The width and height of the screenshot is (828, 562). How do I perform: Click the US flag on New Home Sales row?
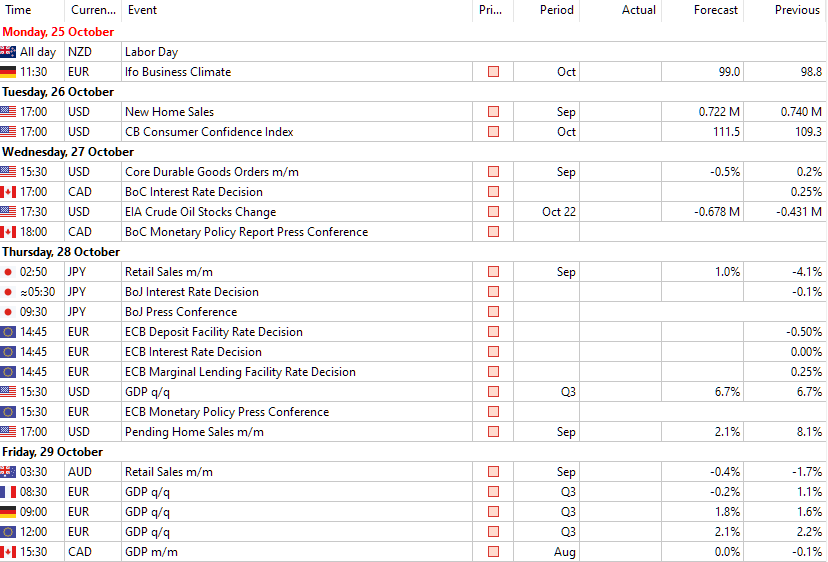8,112
